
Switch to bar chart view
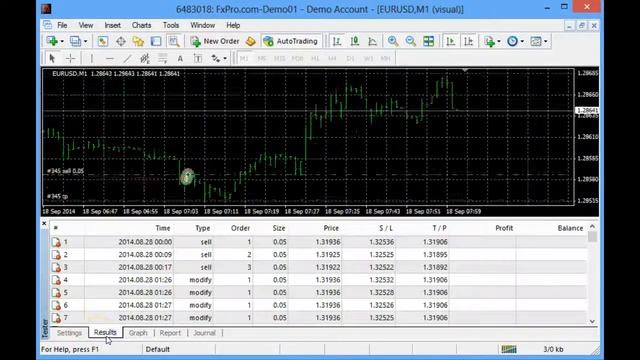pyautogui.click(x=337, y=41)
